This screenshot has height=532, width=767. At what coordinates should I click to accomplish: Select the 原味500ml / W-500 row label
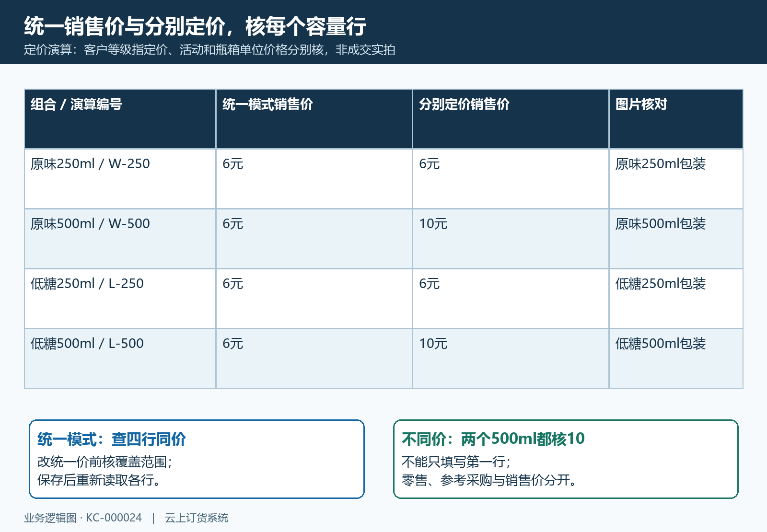(90, 224)
